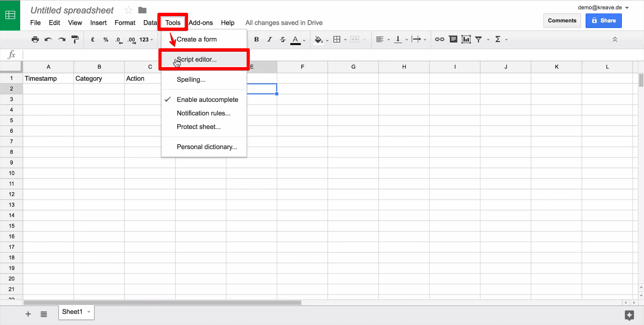Toggle italic formatting

click(270, 39)
